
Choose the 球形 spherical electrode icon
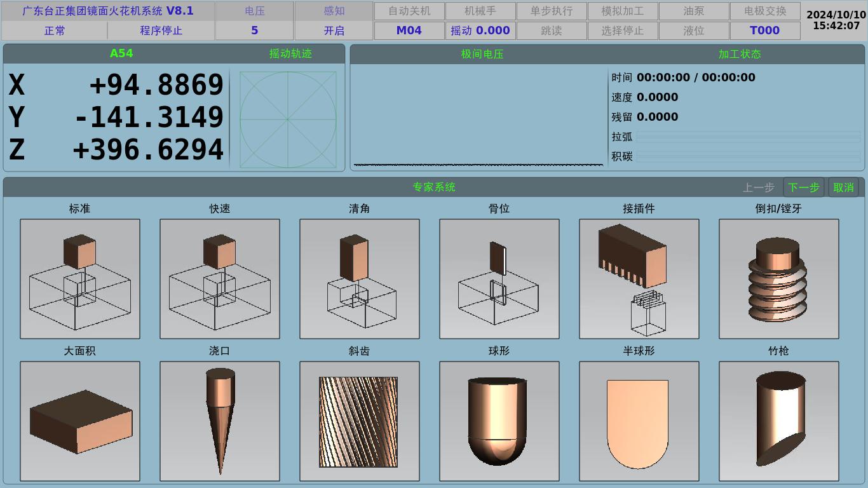[499, 421]
